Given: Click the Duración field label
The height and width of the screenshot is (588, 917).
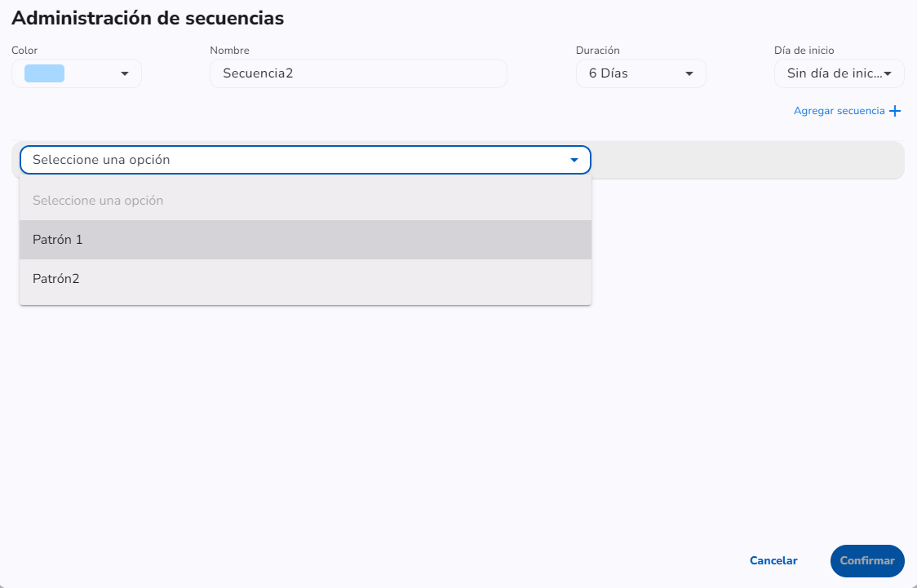Looking at the screenshot, I should click(x=598, y=51).
